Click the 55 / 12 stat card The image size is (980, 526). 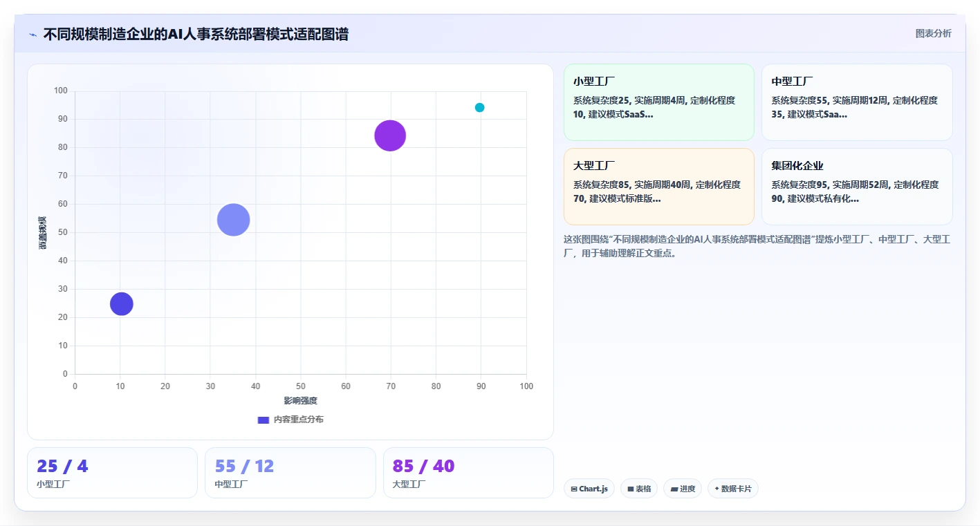pos(290,473)
